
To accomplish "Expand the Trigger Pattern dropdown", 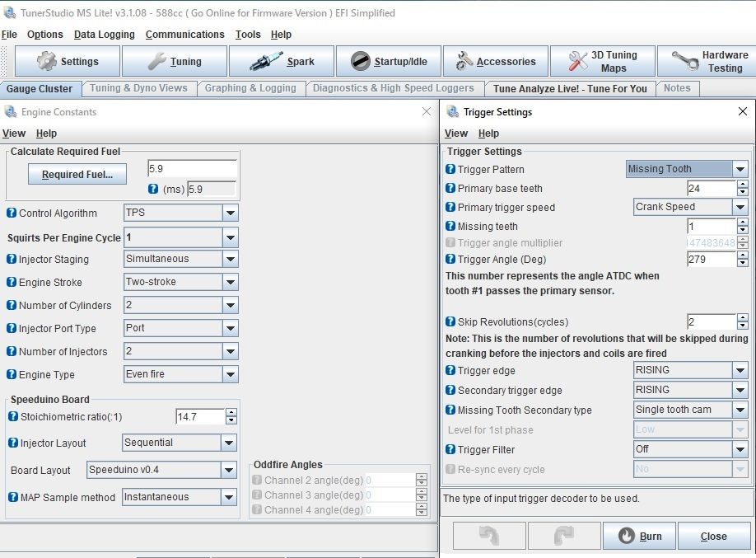I will [x=740, y=169].
